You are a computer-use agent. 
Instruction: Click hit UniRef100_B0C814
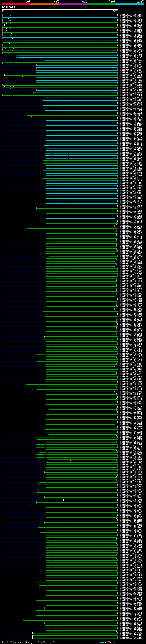point(131,103)
